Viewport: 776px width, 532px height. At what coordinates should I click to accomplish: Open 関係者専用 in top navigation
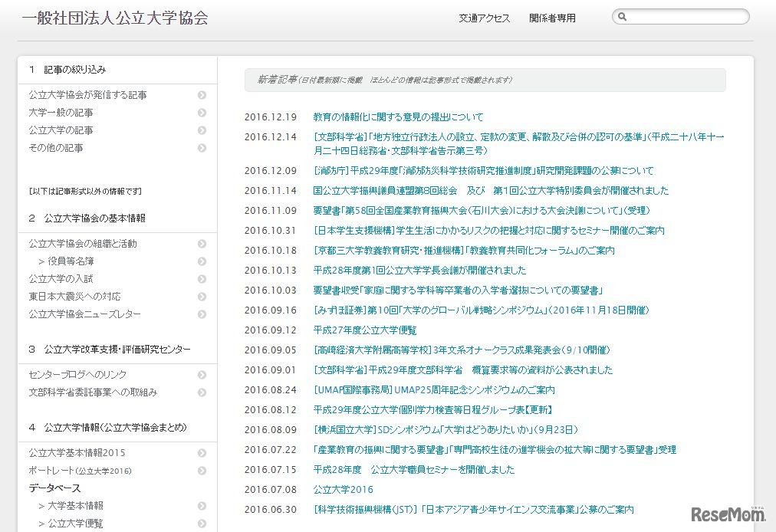point(552,18)
